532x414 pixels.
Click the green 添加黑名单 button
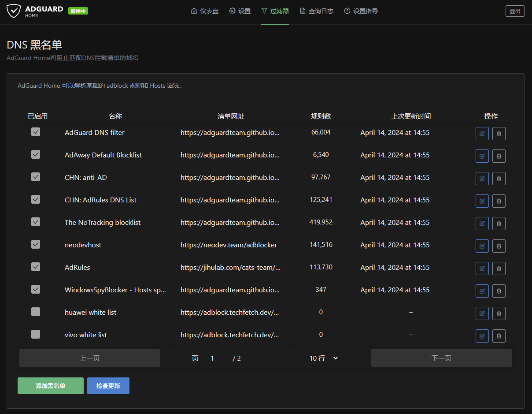click(x=51, y=386)
